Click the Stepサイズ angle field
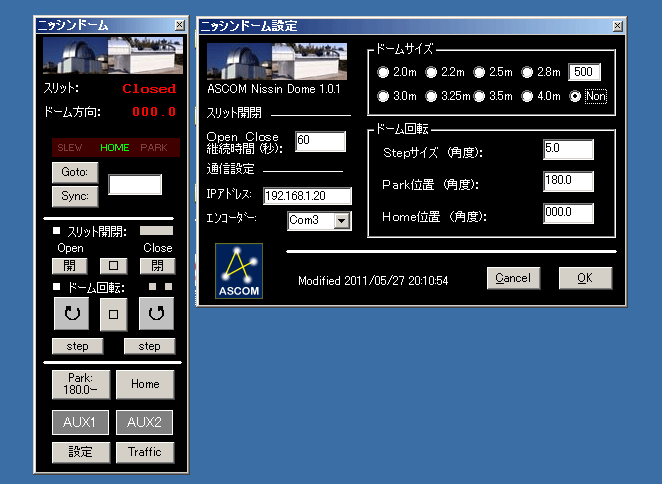 point(568,149)
